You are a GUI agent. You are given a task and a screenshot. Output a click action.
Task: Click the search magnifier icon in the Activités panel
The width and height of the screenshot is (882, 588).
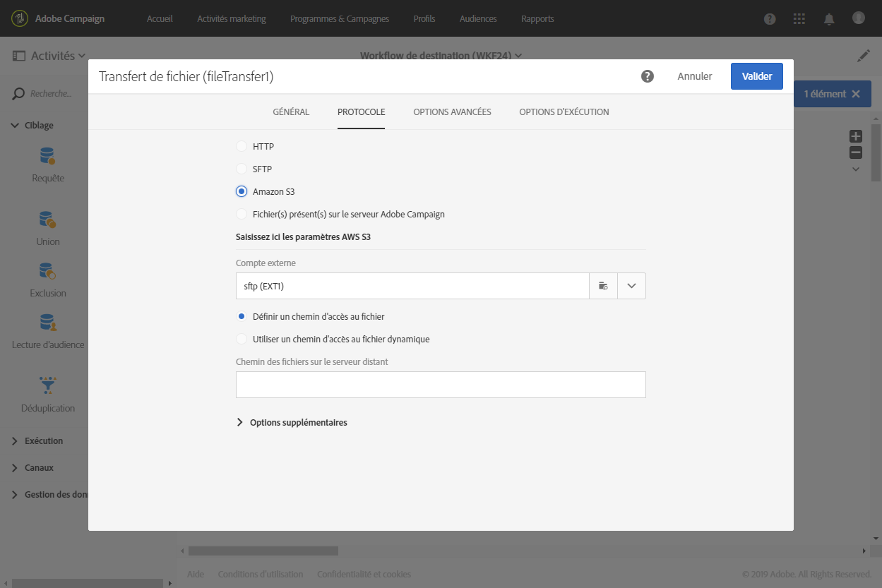[x=18, y=93]
